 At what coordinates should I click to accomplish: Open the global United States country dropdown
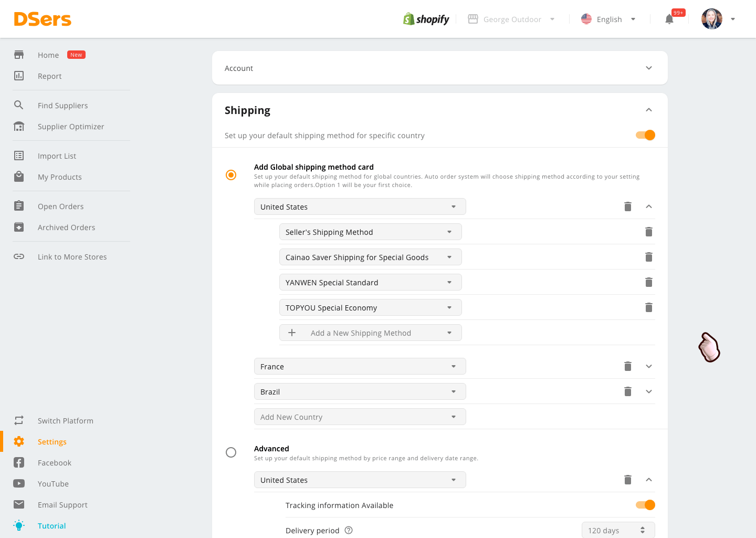tap(360, 206)
